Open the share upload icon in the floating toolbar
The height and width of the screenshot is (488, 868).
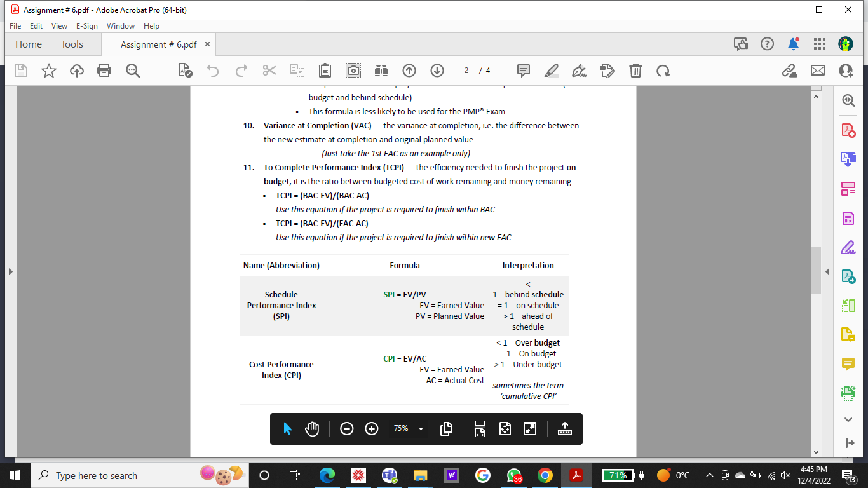tap(564, 429)
